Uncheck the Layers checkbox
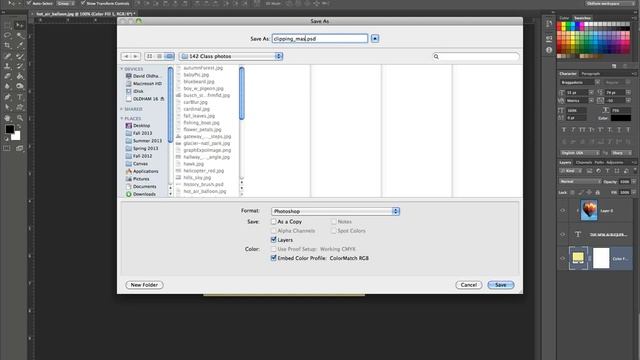Screen dimensions: 640x360 [273, 240]
